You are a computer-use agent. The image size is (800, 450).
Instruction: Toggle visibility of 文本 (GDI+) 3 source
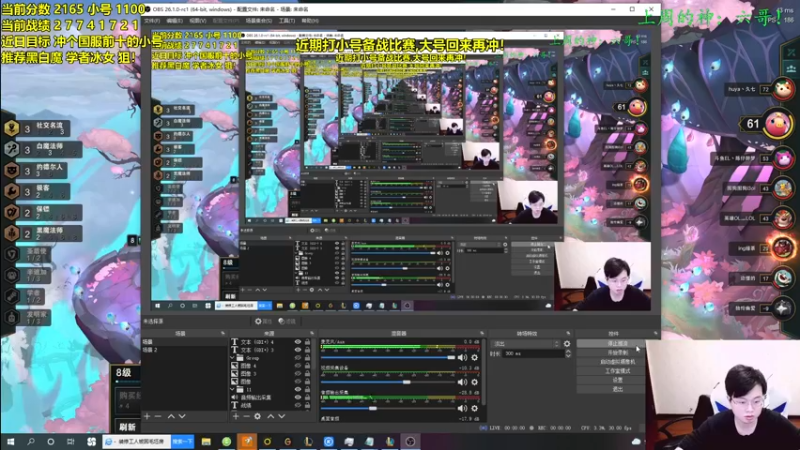point(298,350)
